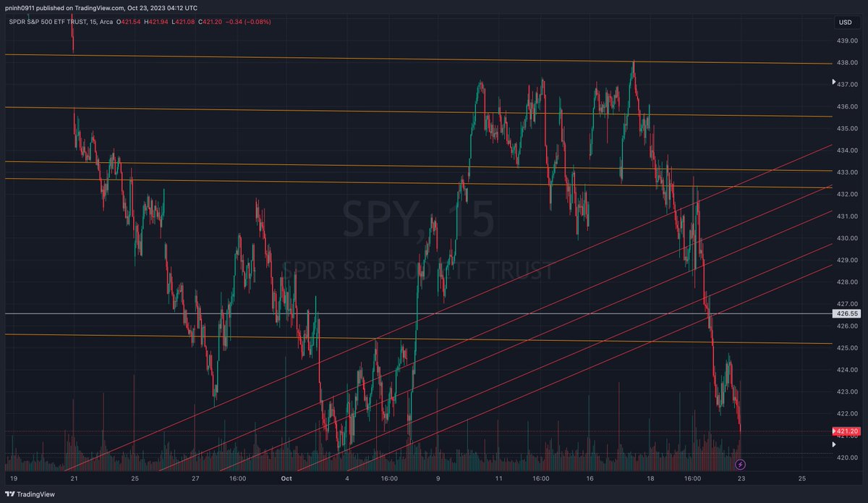Click the purple lightning bolt event icon
Viewport: 868px width, 503px height.
click(x=740, y=464)
